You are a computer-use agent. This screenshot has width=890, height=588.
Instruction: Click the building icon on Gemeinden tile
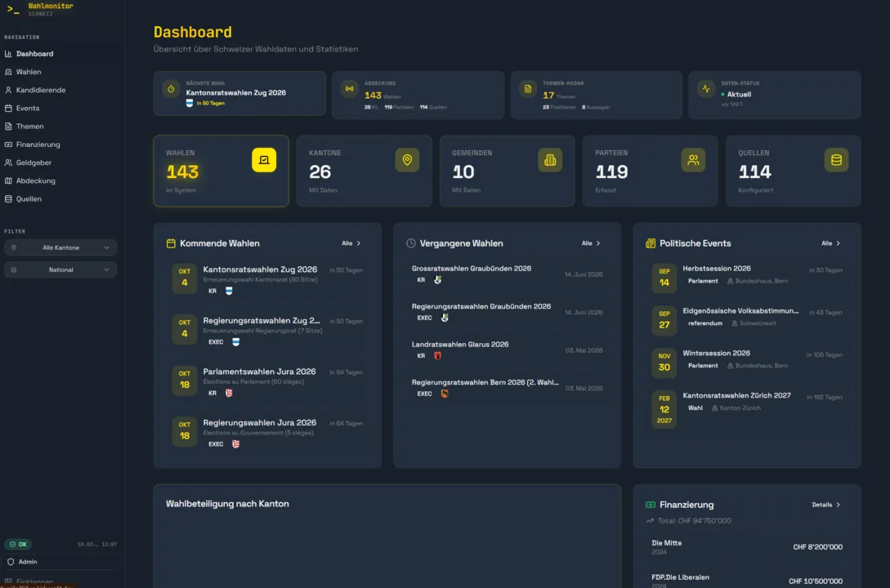(550, 160)
